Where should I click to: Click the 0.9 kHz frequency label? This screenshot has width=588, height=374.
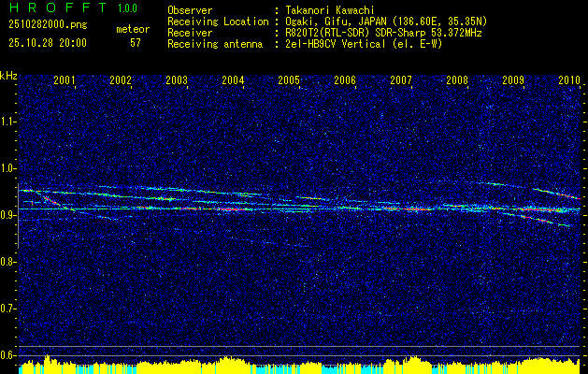[x=7, y=215]
